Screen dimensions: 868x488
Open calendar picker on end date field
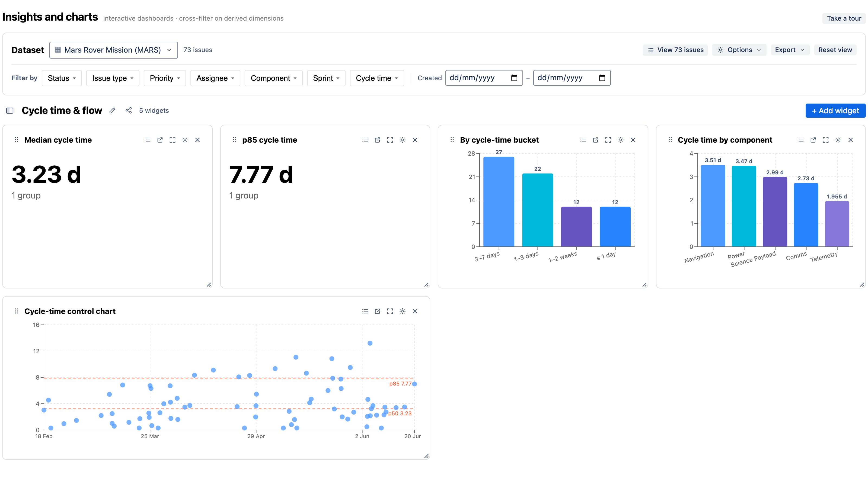coord(602,78)
